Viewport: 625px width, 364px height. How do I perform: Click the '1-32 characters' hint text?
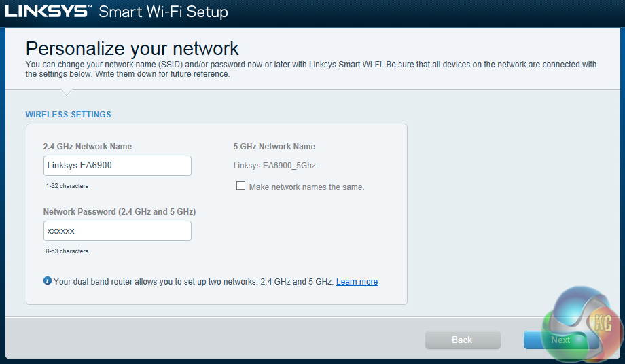click(x=67, y=186)
